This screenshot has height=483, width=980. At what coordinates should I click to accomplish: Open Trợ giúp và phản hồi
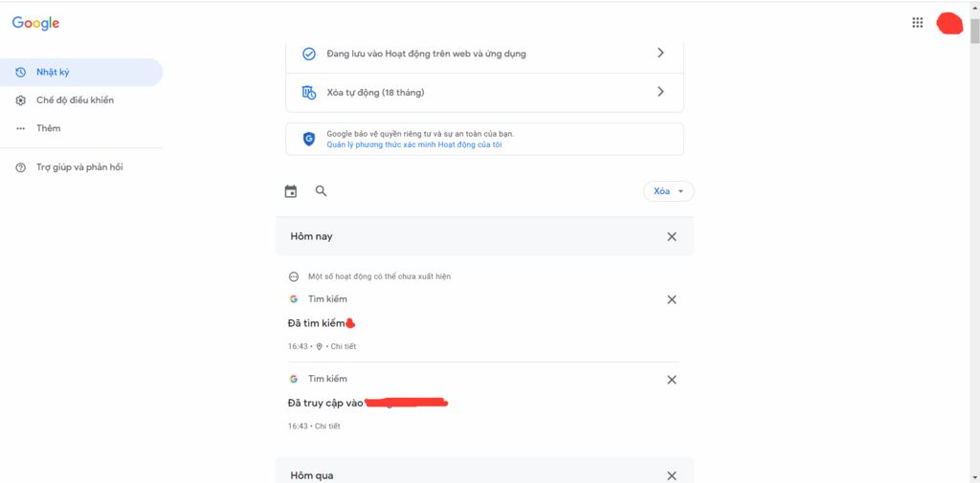(81, 167)
